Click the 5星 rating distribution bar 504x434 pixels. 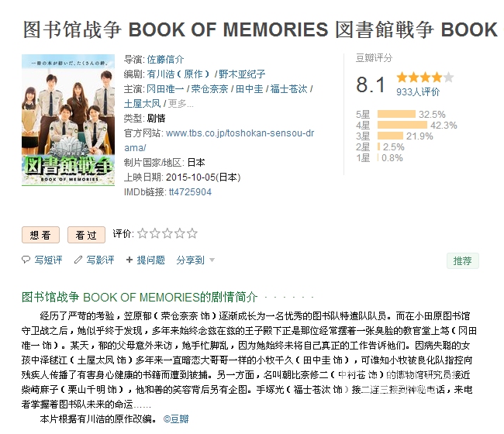click(x=396, y=115)
